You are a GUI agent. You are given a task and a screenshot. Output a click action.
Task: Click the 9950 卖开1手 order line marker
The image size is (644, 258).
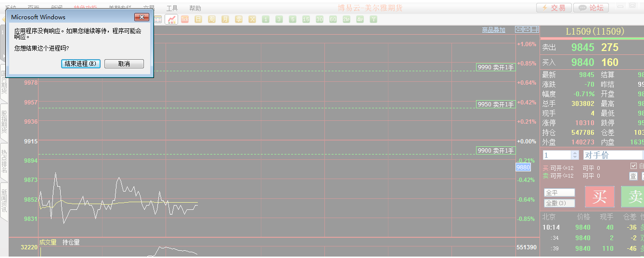point(495,104)
